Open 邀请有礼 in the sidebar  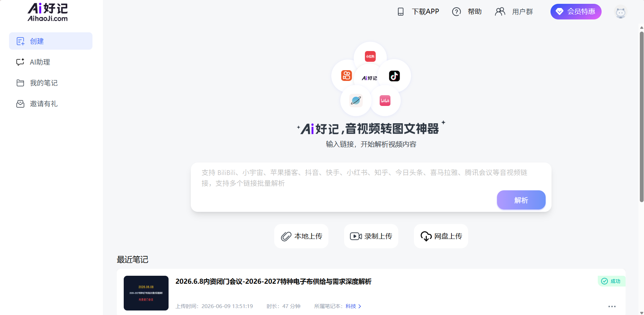tap(51, 104)
